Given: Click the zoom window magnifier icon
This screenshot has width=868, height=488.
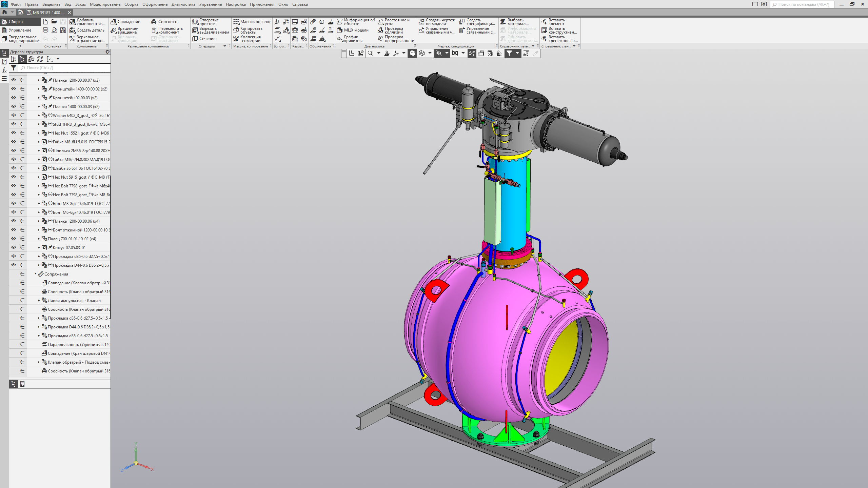Looking at the screenshot, I should coord(370,53).
